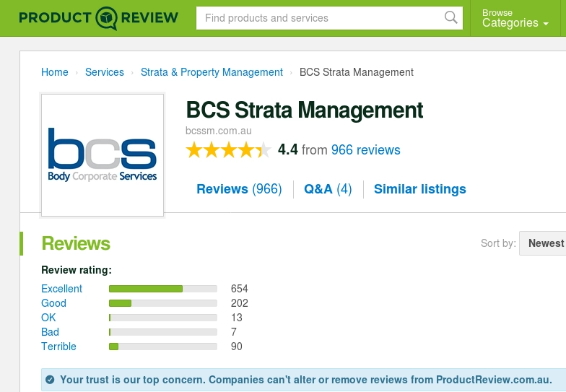Open the Browse Categories dropdown
This screenshot has height=392, width=566.
(515, 18)
